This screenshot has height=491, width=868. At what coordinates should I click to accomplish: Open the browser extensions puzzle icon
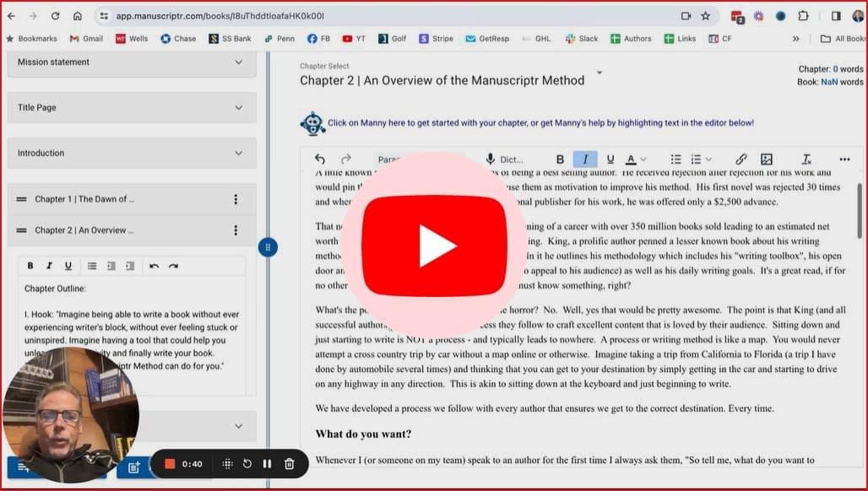[803, 16]
